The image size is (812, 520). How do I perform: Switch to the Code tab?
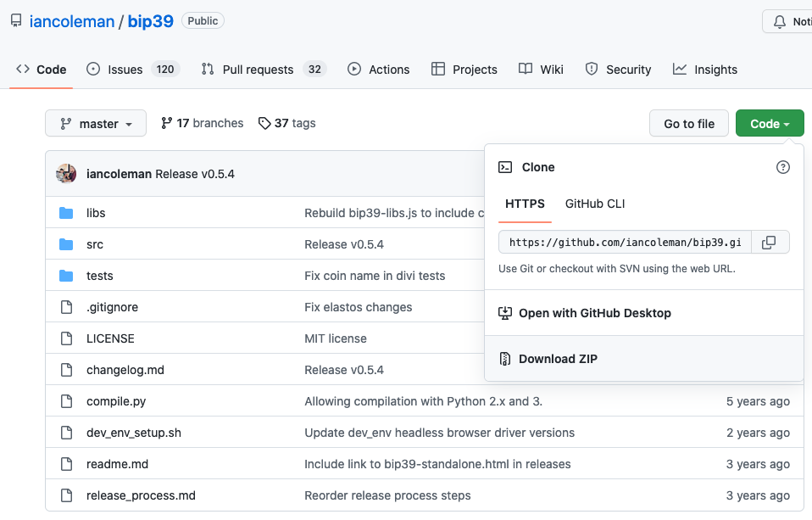[x=41, y=70]
